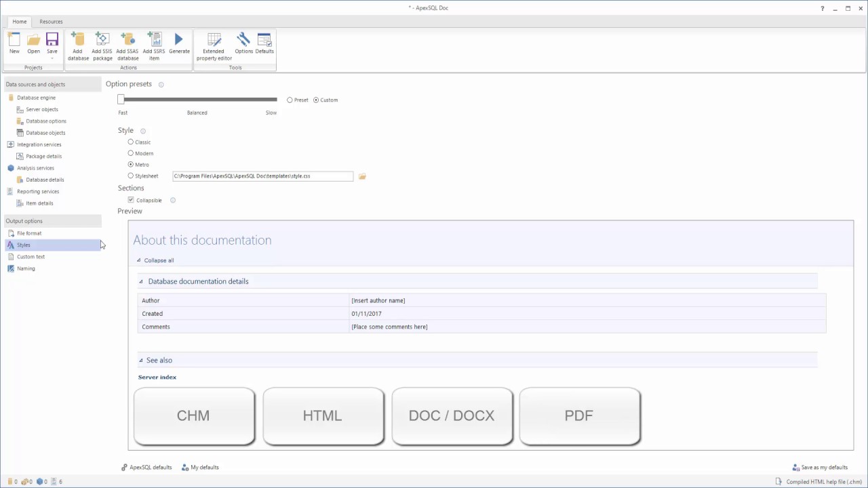This screenshot has height=488, width=868.
Task: Click the stylesheet path field
Action: 262,176
